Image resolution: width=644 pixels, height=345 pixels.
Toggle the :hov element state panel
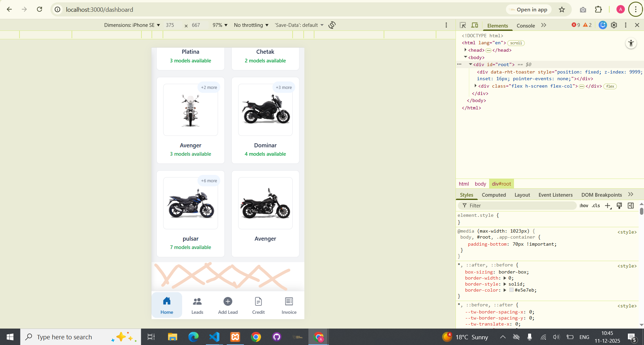point(584,206)
